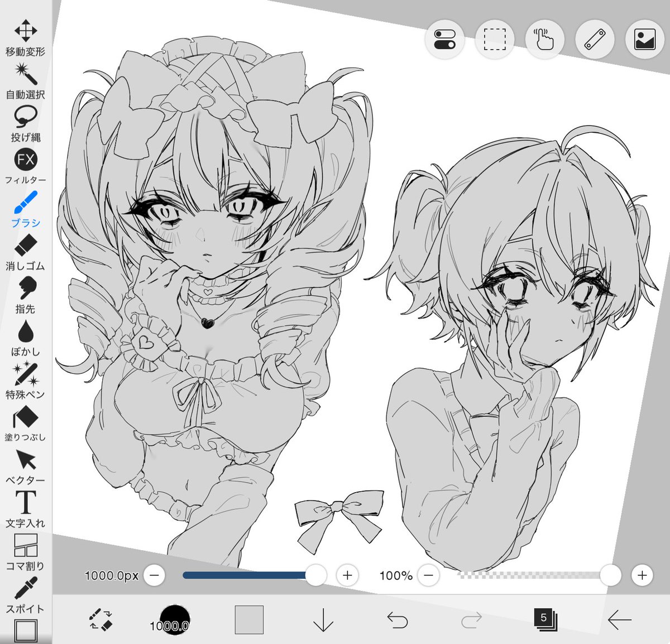Viewport: 670px width, 644px height.
Task: Tap the back arrow to exit
Action: 620,619
